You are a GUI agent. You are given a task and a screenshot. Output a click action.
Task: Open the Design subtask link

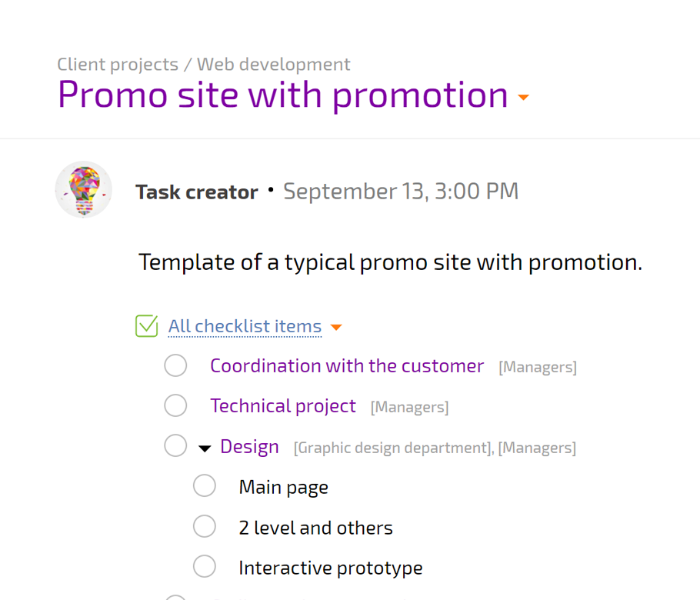[249, 447]
